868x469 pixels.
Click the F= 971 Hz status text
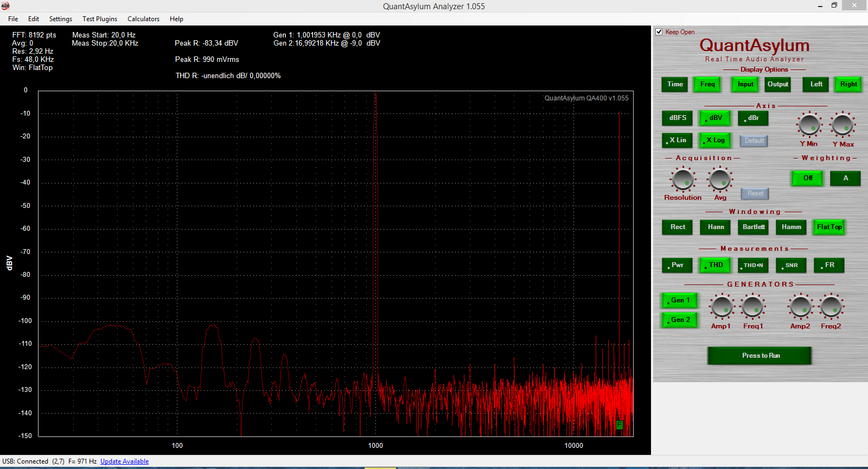click(x=82, y=461)
